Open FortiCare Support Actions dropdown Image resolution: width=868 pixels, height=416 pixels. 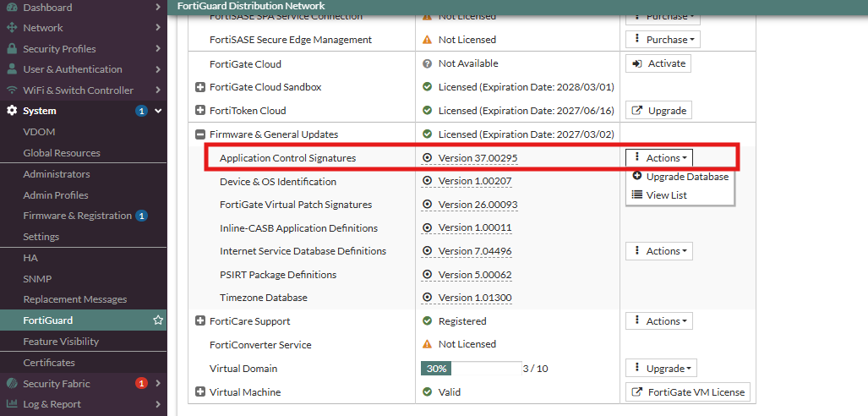pos(658,321)
